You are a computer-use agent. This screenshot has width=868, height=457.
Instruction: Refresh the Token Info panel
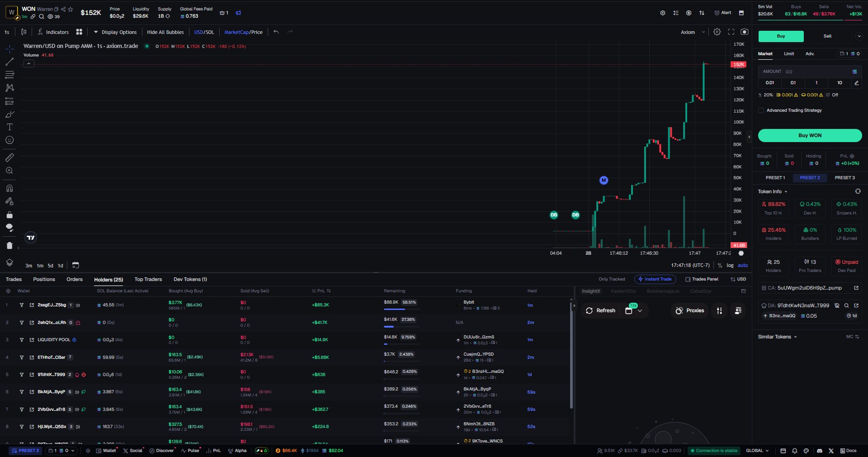pyautogui.click(x=858, y=191)
